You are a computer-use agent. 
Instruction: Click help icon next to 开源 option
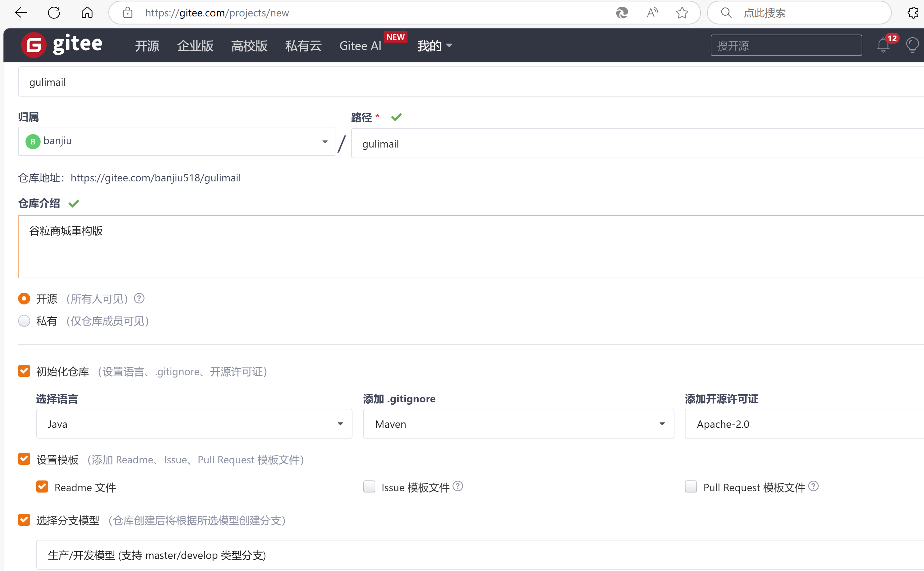[139, 299]
